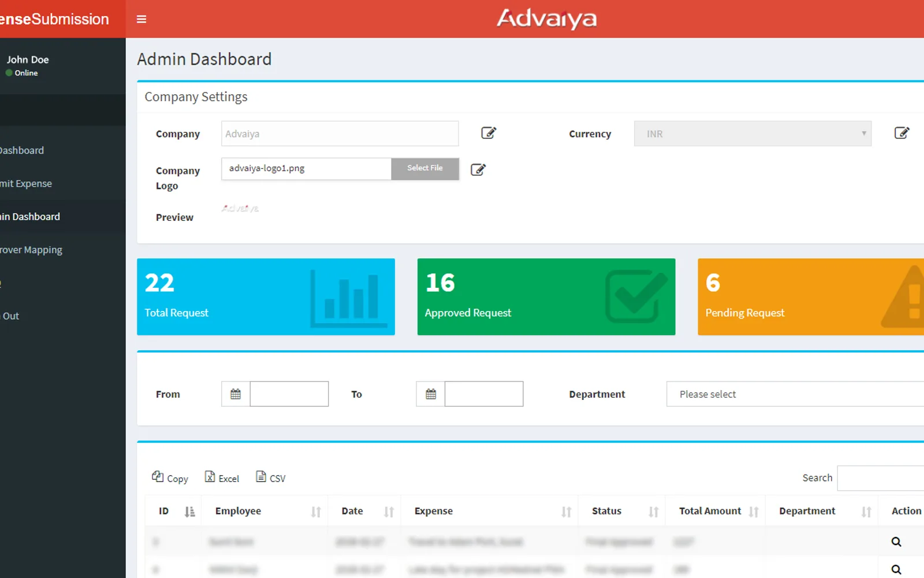This screenshot has height=578, width=924.
Task: Open the Currency INR dropdown
Action: point(752,134)
